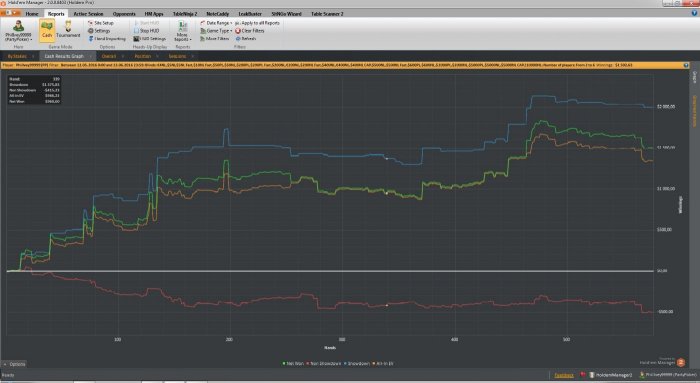Click the Feedback link in status bar
This screenshot has width=700, height=383.
pos(564,375)
